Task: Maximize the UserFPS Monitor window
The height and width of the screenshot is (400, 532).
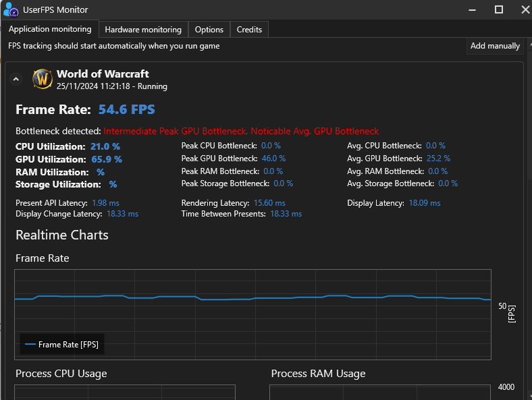Action: 499,9
